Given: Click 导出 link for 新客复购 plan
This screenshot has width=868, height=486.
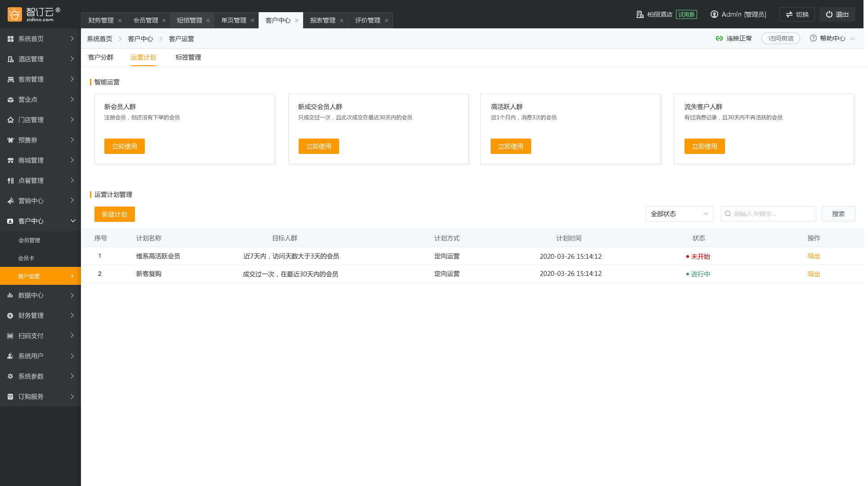Looking at the screenshot, I should tap(814, 274).
